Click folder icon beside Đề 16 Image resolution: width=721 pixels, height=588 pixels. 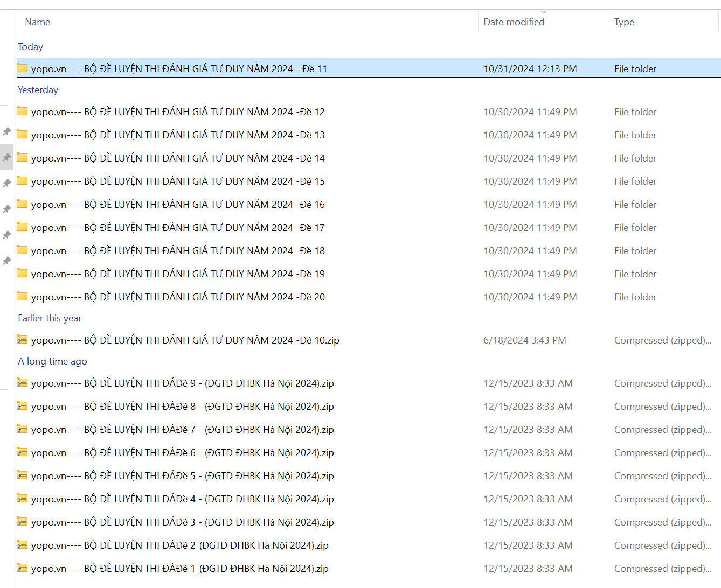click(x=22, y=204)
